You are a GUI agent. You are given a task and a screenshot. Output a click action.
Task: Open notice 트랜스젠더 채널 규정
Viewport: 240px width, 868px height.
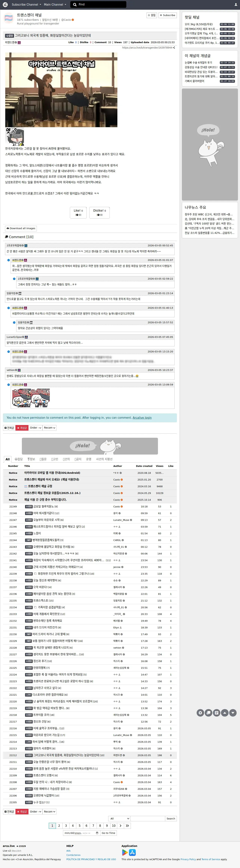click(x=40, y=486)
